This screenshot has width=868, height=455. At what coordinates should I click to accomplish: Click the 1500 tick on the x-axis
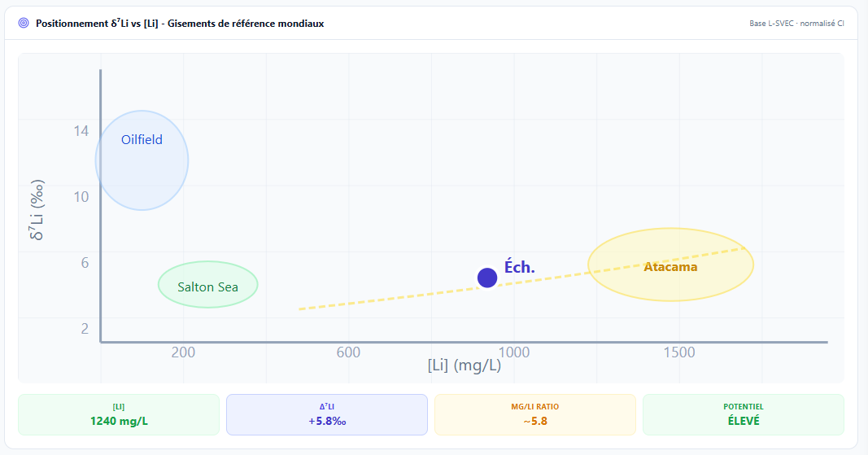pos(679,352)
